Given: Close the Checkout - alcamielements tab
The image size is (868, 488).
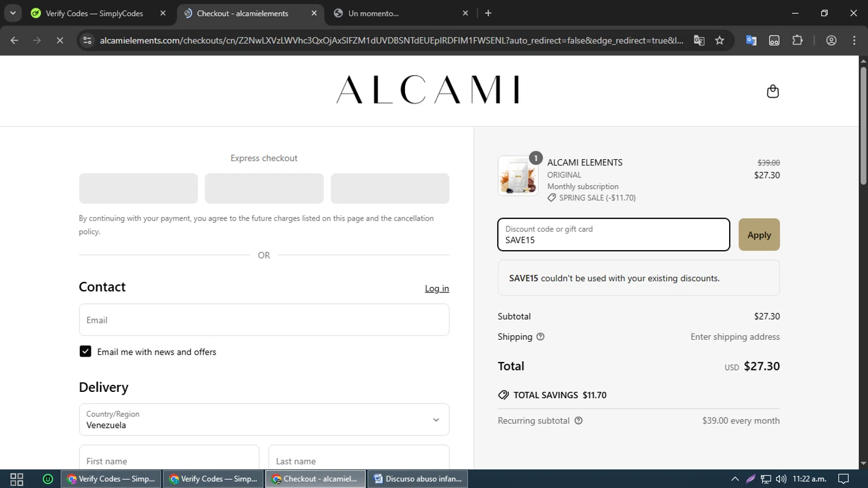Looking at the screenshot, I should click(x=314, y=13).
